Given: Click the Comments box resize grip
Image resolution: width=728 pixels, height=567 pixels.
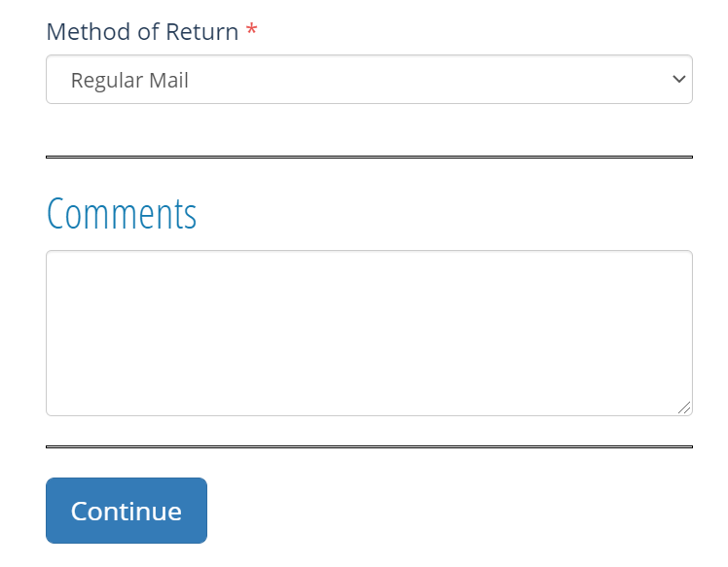Looking at the screenshot, I should [684, 408].
